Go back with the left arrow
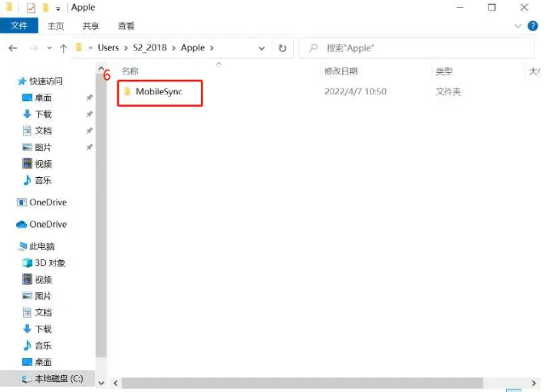546x392 pixels. tap(13, 48)
